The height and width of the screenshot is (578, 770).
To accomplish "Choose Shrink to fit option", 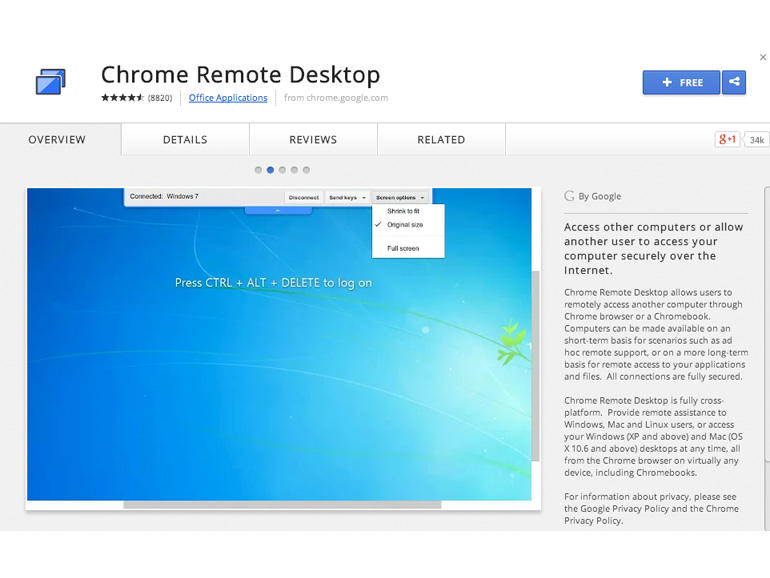I will (403, 211).
